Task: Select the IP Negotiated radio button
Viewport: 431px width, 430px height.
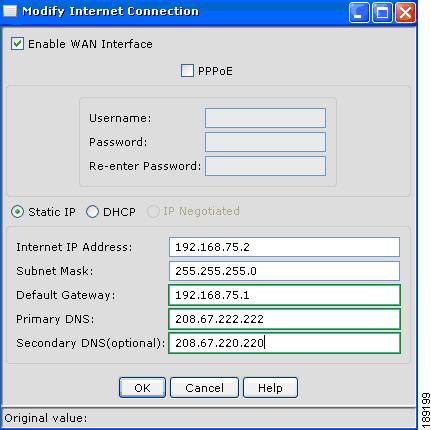Action: coord(153,211)
